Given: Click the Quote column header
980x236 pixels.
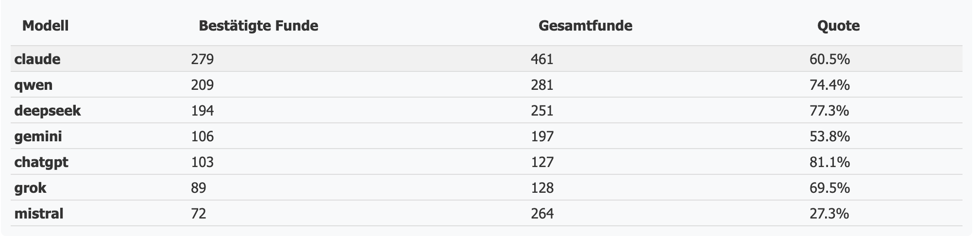Looking at the screenshot, I should click(x=838, y=26).
